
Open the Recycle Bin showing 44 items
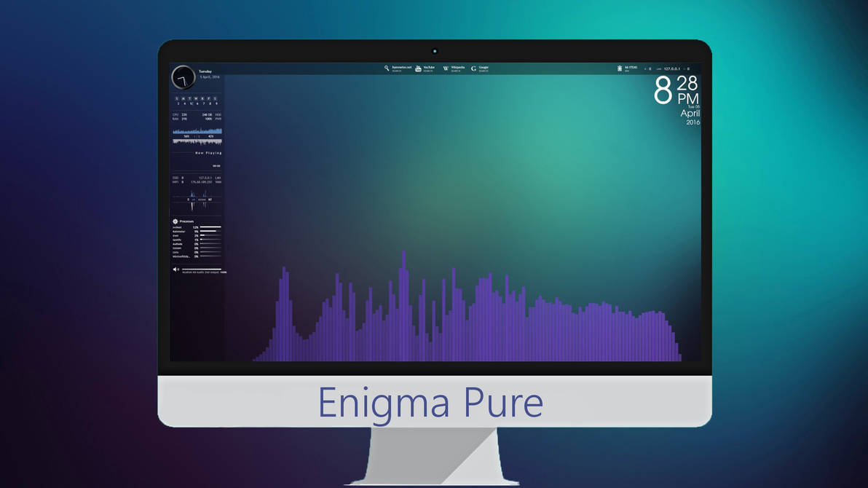coord(620,68)
